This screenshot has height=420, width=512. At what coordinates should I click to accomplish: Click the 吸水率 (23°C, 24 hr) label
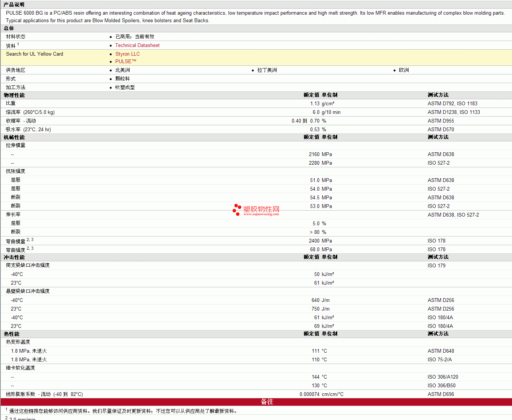pyautogui.click(x=28, y=129)
